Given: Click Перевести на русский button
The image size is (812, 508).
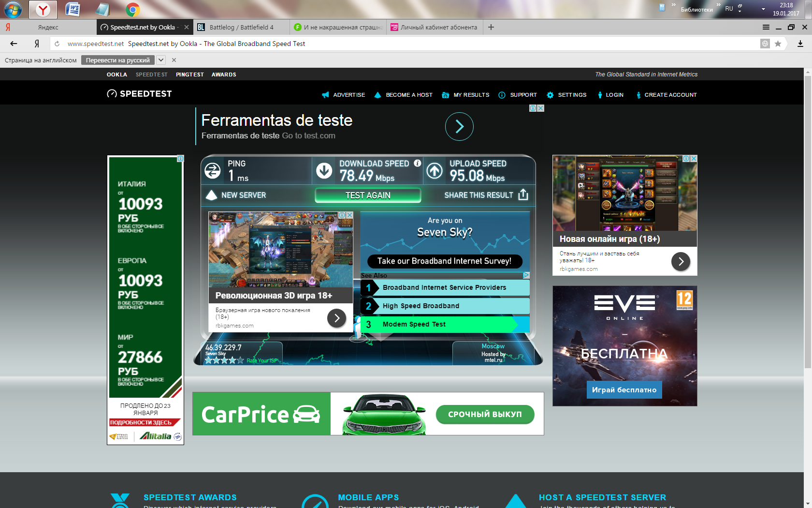Looking at the screenshot, I should click(x=118, y=60).
